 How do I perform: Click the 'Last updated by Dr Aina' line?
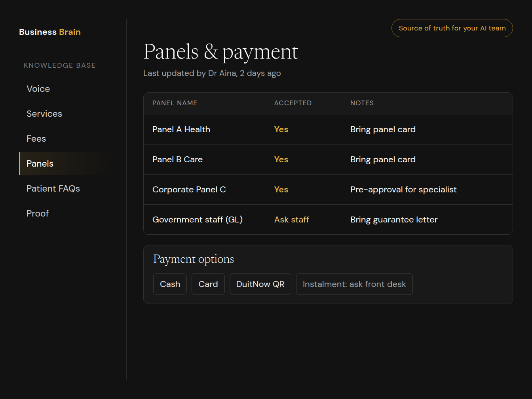(212, 73)
